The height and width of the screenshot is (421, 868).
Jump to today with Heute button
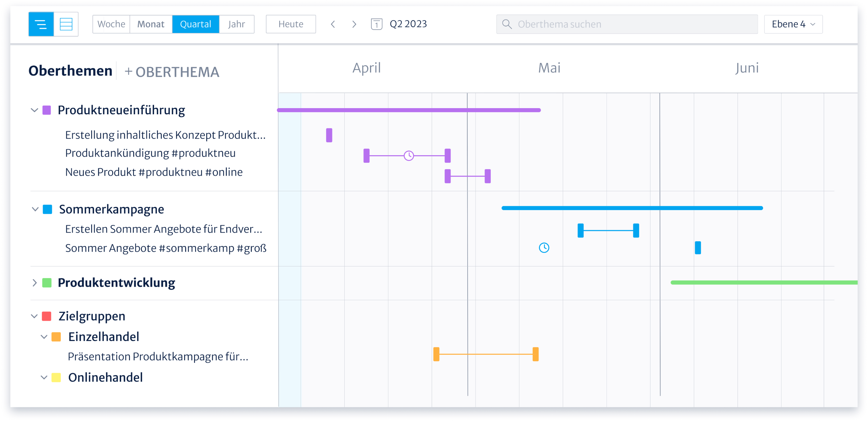(x=291, y=24)
